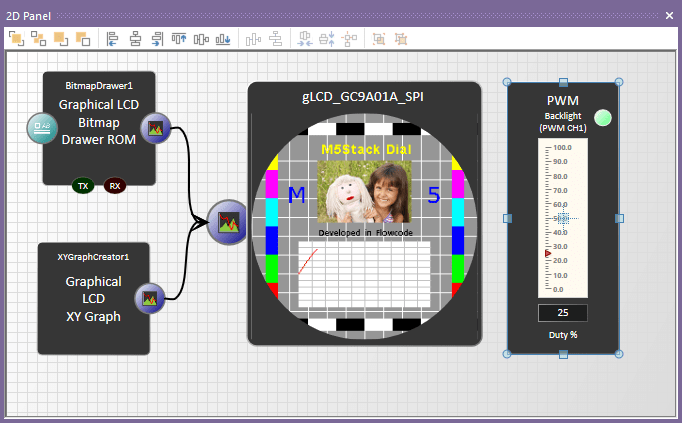The width and height of the screenshot is (682, 423).
Task: Click the 100.0 mark on the PWM scale
Action: tap(562, 148)
